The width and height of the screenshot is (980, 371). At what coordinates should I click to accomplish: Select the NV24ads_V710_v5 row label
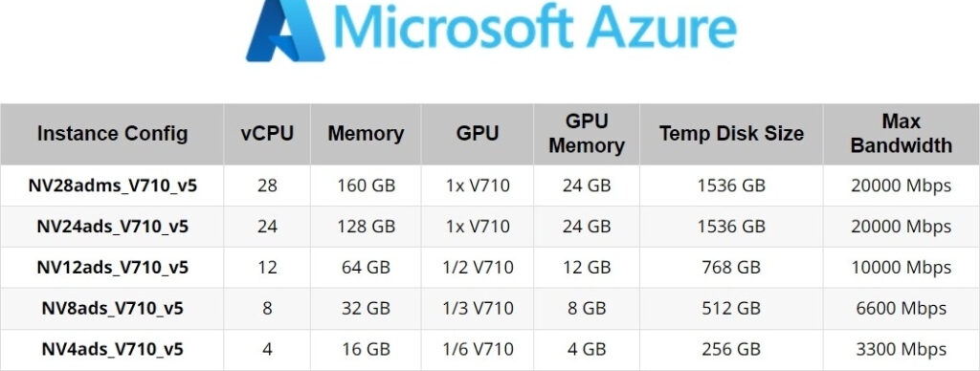[x=113, y=227]
